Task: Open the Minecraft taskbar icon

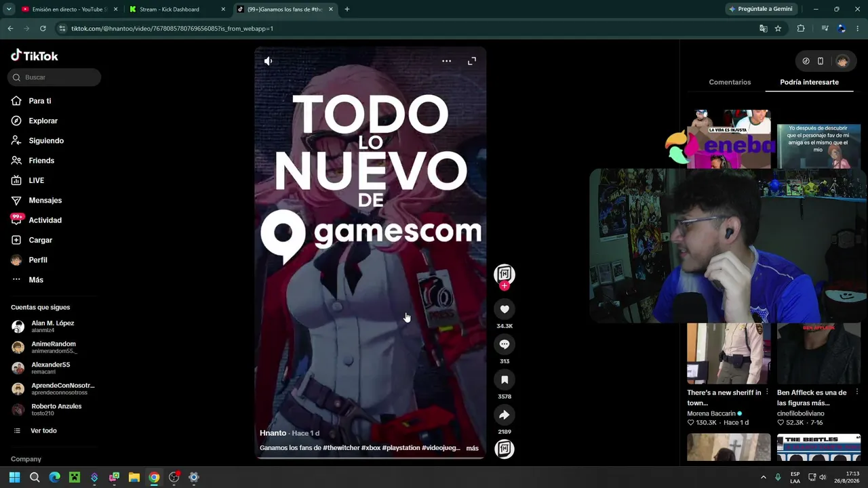Action: 75,477
